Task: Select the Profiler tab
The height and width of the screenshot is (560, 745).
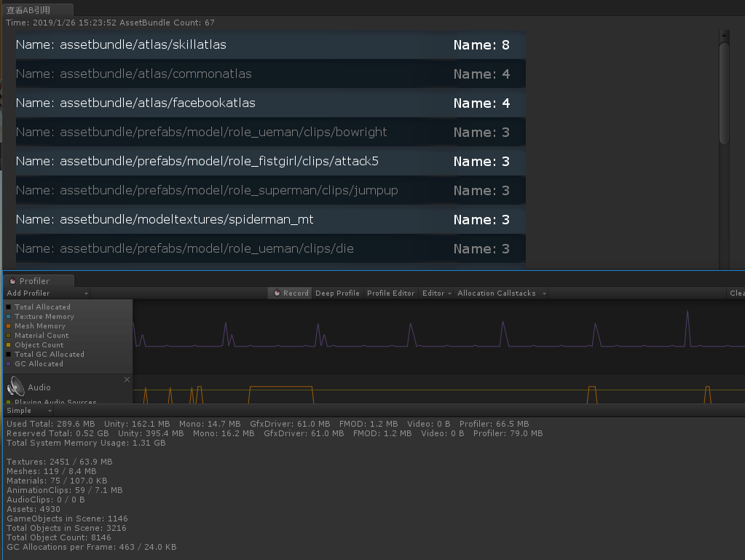Action: pyautogui.click(x=35, y=281)
